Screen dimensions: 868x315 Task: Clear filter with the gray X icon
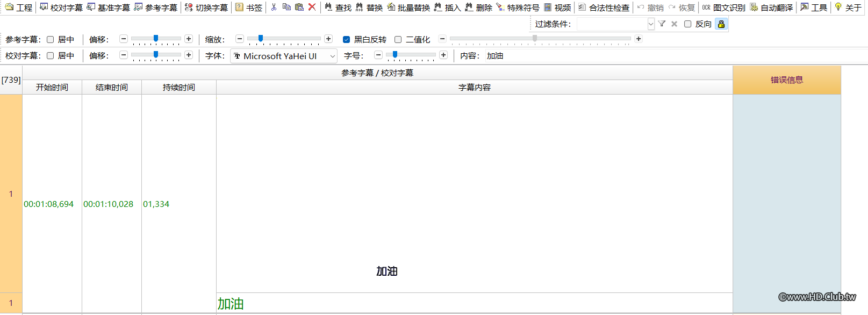click(x=674, y=24)
